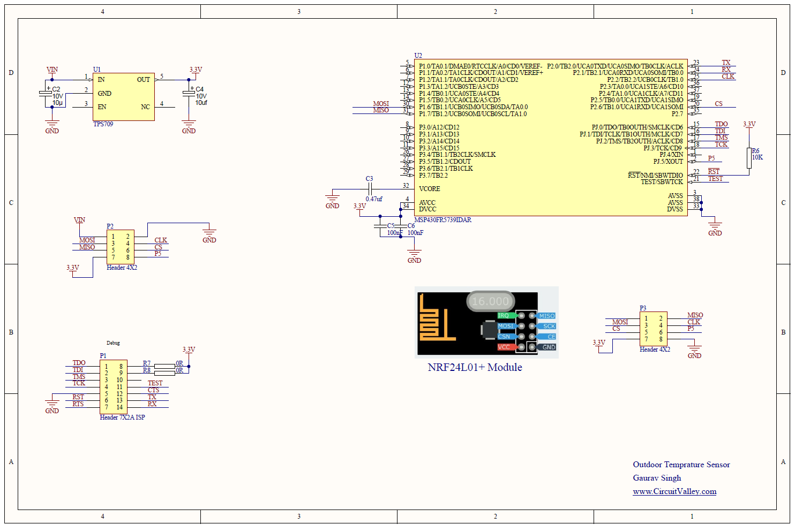
Task: Click the IRQ pin label on NRF24L01+
Action: (502, 315)
